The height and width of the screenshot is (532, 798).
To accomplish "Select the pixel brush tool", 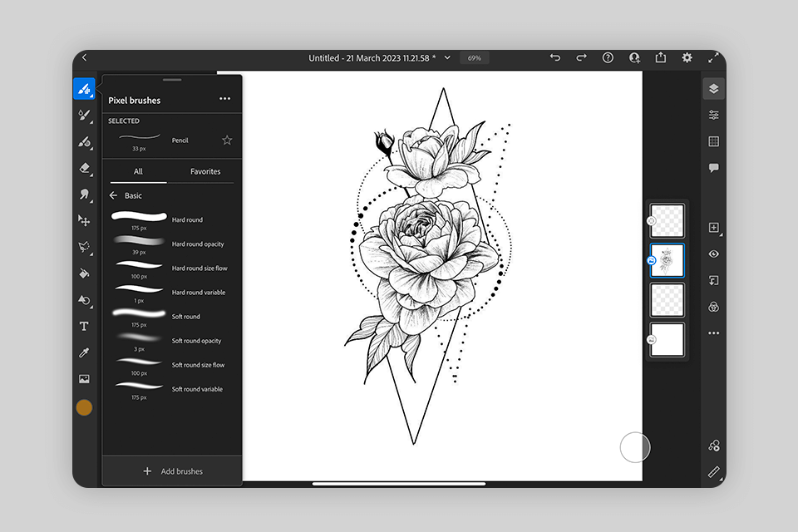I will [84, 89].
